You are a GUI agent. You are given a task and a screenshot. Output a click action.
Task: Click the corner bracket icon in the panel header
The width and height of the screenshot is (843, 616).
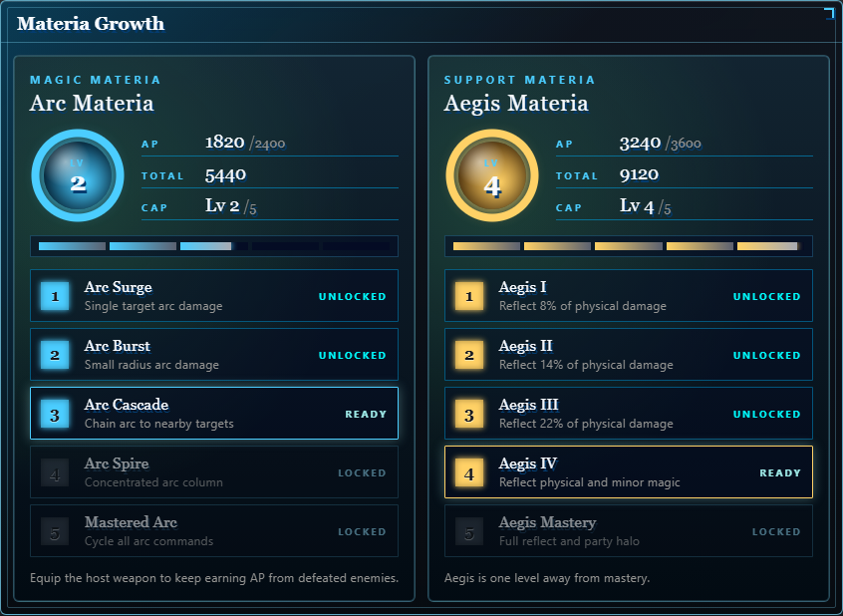point(830,14)
